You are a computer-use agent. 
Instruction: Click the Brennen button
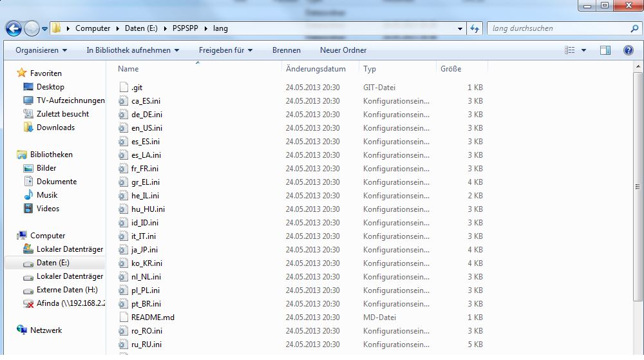tap(286, 50)
